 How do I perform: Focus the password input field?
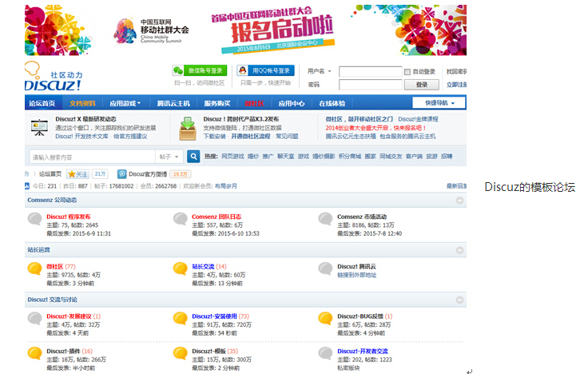pyautogui.click(x=371, y=85)
